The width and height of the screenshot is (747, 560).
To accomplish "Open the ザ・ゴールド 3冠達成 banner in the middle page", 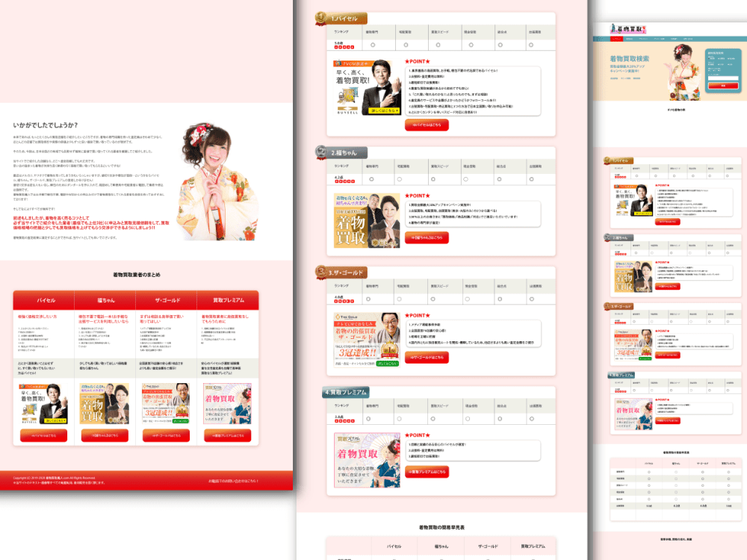I will click(x=367, y=340).
